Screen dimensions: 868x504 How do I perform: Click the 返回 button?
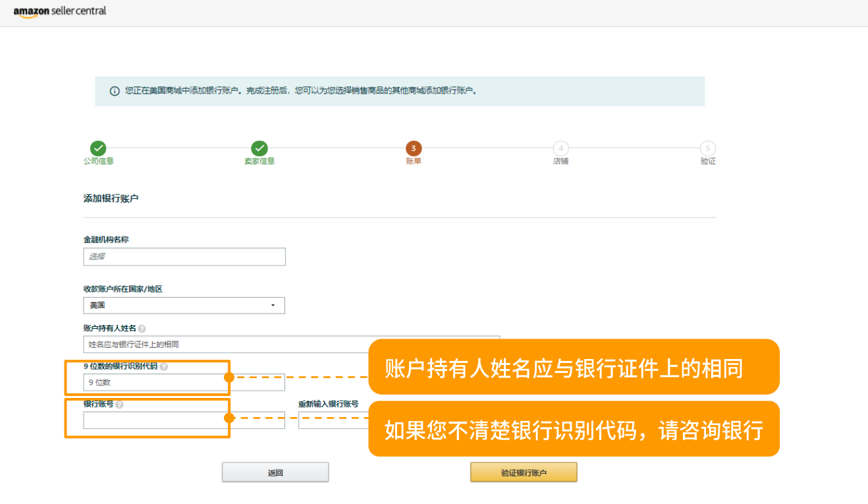tap(275, 472)
